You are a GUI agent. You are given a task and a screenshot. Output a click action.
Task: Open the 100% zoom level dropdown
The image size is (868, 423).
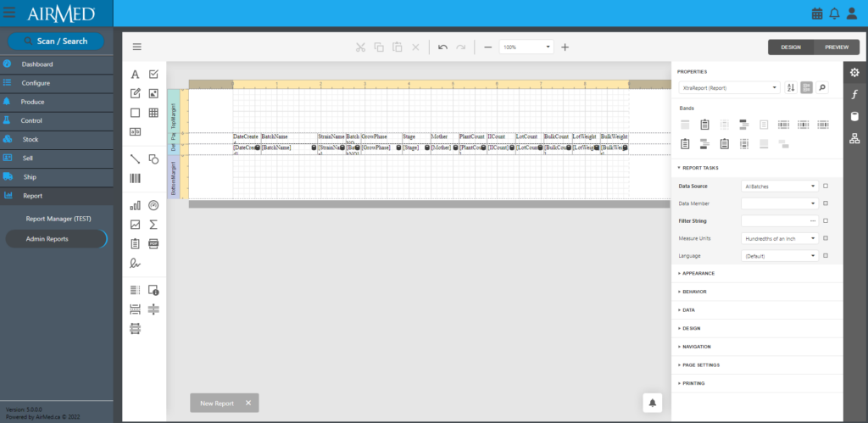(x=526, y=47)
